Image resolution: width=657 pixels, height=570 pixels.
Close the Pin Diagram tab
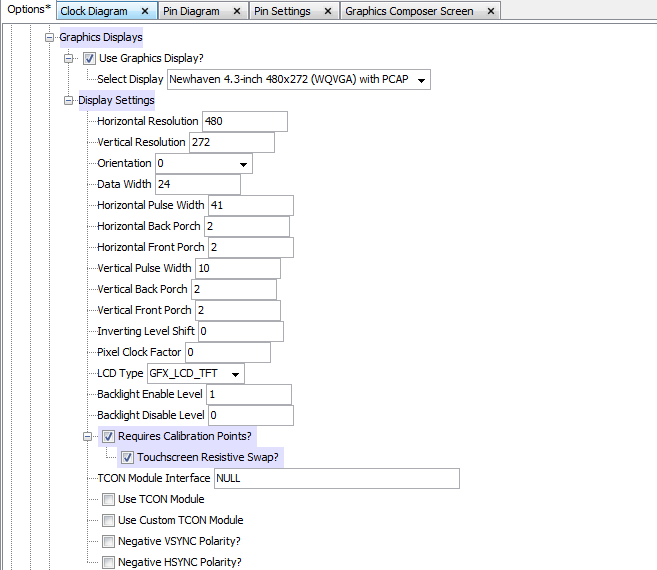point(237,12)
